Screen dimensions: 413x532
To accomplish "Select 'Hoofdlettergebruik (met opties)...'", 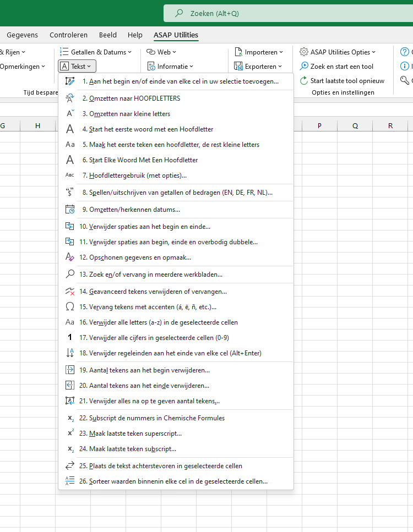I will [x=176, y=175].
